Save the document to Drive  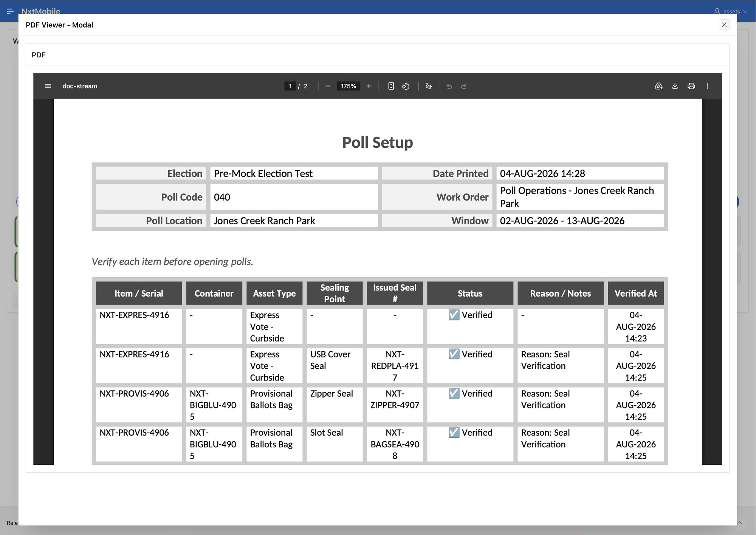pos(658,86)
